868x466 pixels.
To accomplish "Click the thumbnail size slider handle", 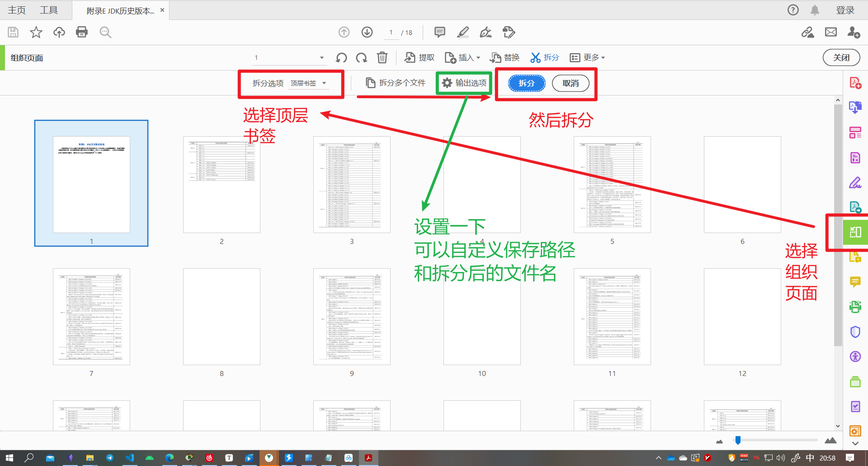I will [738, 440].
